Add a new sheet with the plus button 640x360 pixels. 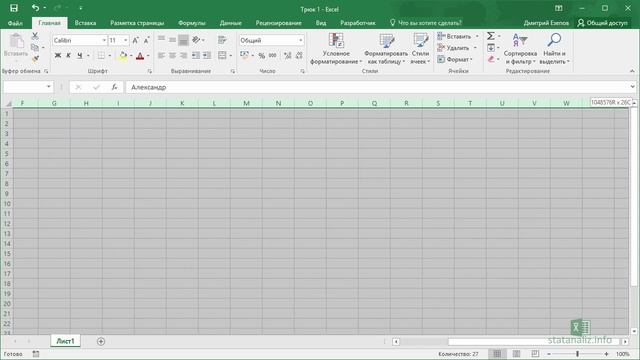[101, 341]
